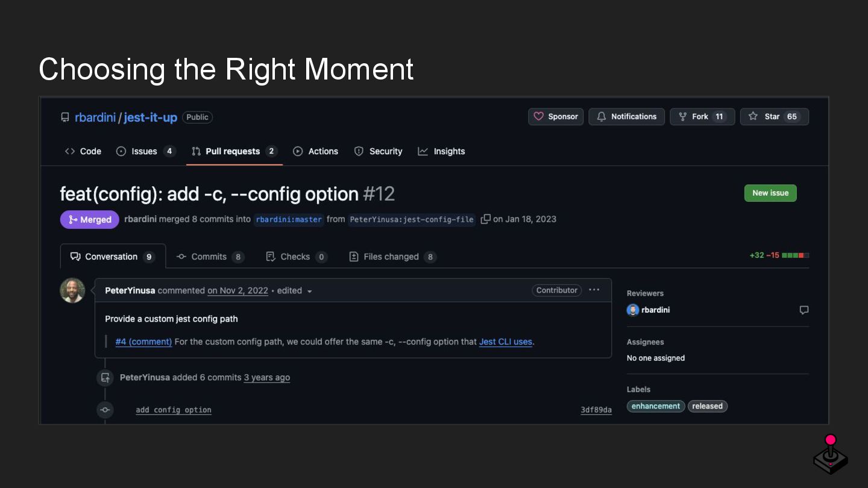Click the Checks tab checklist icon
This screenshot has width=868, height=488.
(271, 257)
